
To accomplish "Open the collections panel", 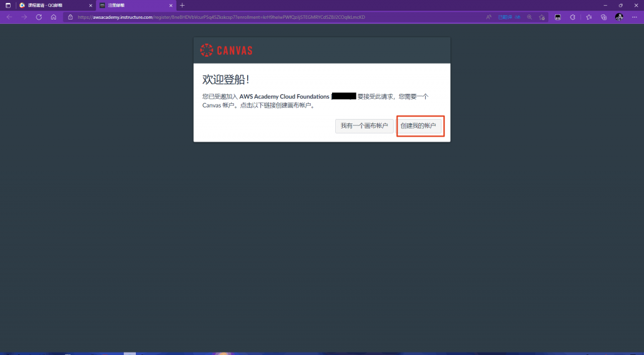I will [604, 17].
